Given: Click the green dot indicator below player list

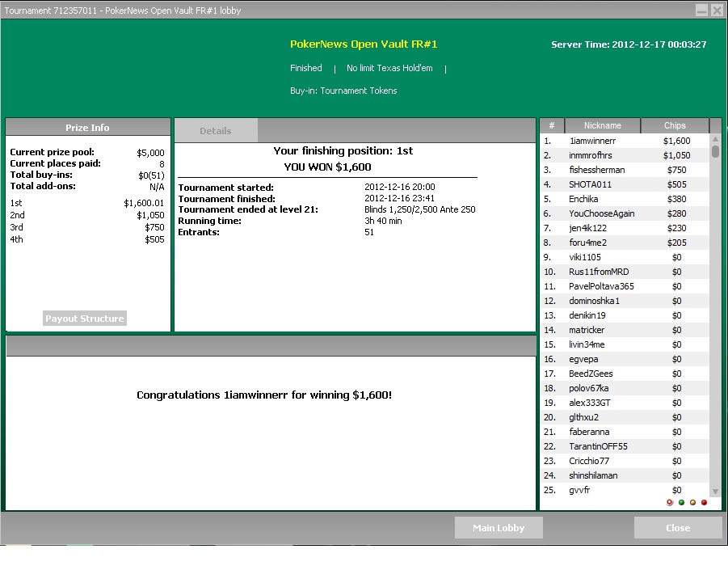Looking at the screenshot, I should pos(681,502).
